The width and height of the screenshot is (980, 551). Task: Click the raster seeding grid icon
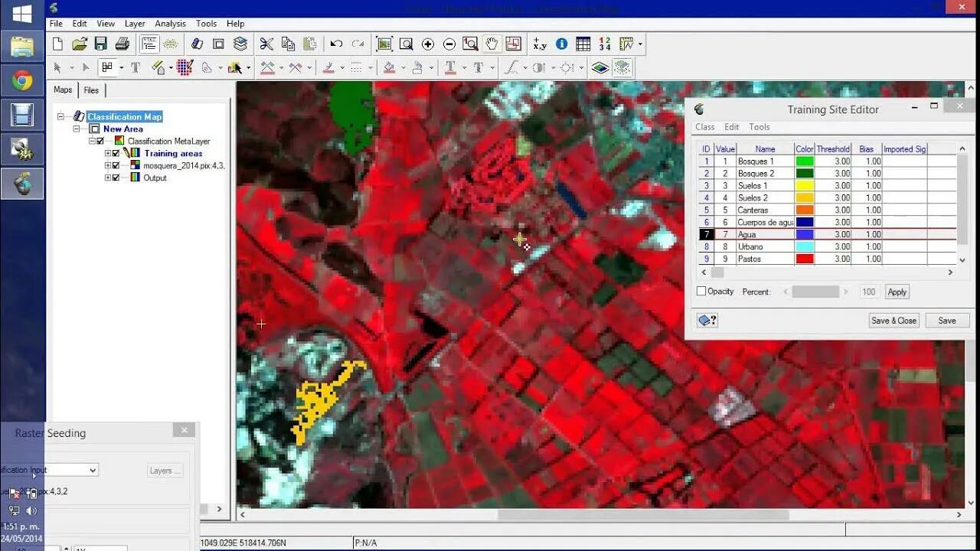point(185,67)
